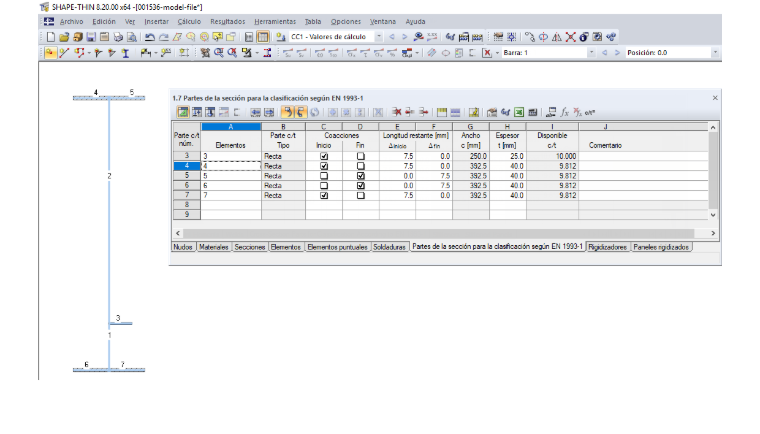Expand the Barra: 1 dropdown
The image size is (760, 434).
tap(591, 52)
